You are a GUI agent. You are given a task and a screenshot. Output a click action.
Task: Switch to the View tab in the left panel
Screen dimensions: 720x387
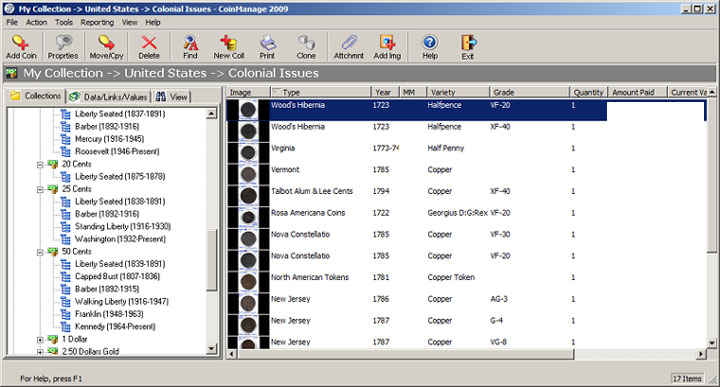pyautogui.click(x=172, y=96)
